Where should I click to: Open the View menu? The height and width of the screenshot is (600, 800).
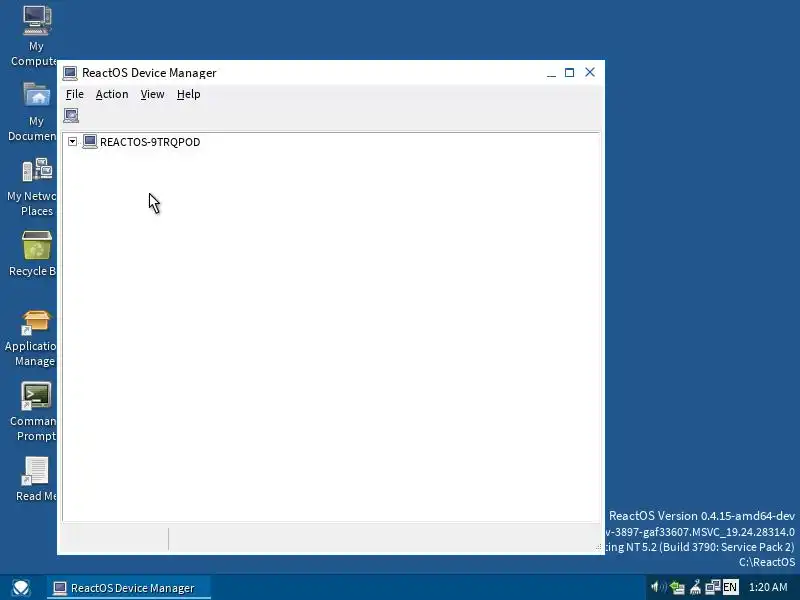[x=152, y=94]
